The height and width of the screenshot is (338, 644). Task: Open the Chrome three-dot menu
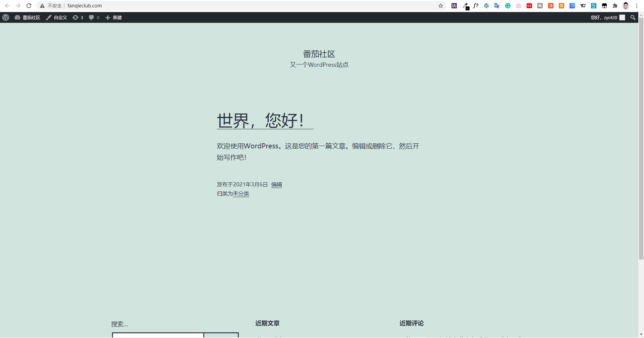click(x=637, y=5)
